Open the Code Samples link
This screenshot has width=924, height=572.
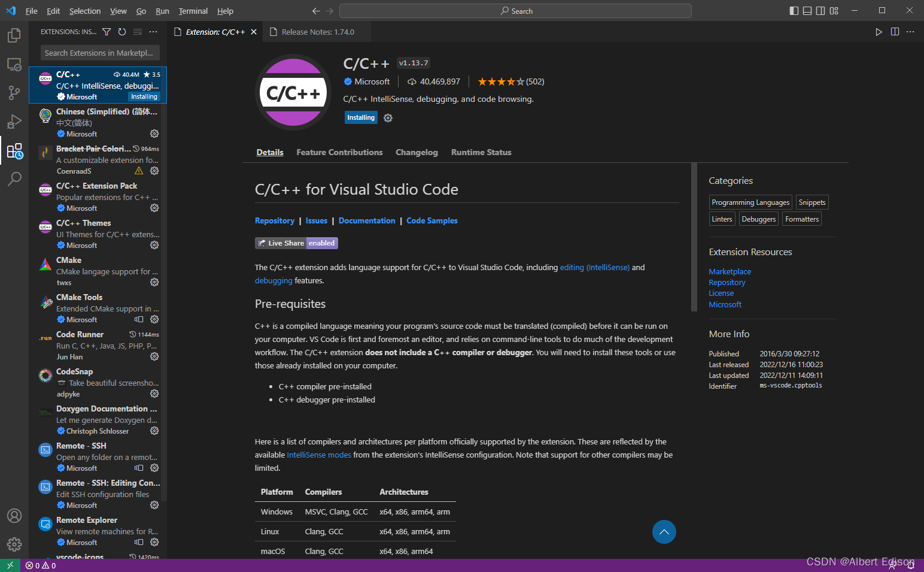click(432, 220)
